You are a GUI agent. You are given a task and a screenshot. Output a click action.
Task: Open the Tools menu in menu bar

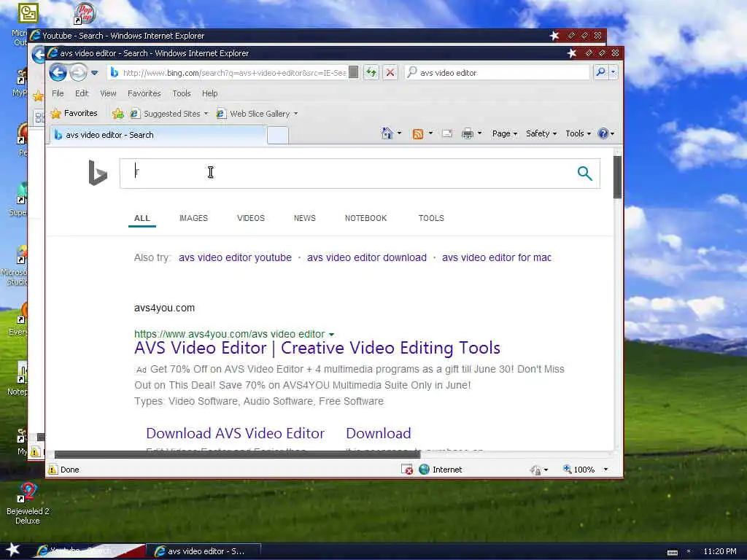click(182, 93)
